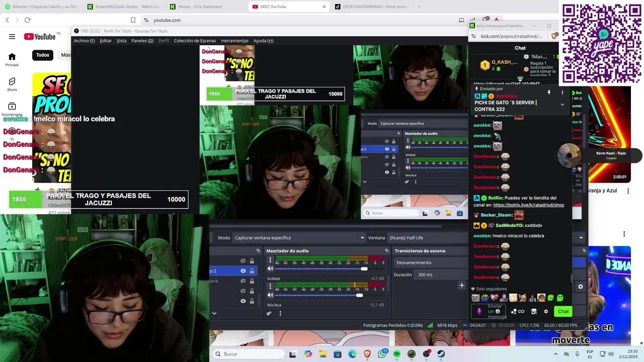644x362 pixels.
Task: Show the hidden source ending in 'tana'
Action: pos(243,281)
